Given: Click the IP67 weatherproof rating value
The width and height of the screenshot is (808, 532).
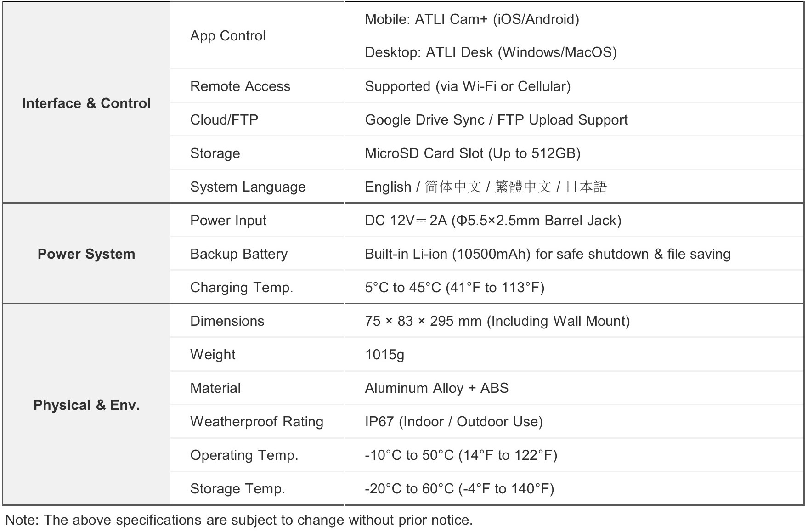Looking at the screenshot, I should [454, 422].
